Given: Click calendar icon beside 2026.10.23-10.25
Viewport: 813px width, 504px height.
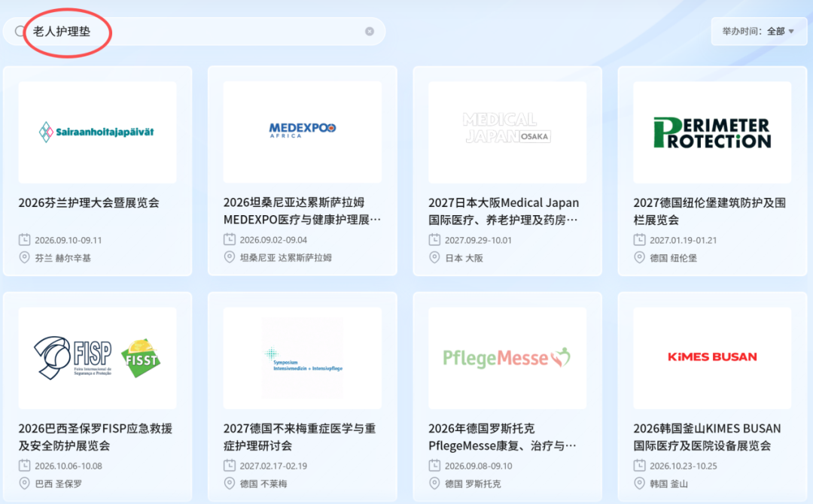Looking at the screenshot, I should [x=639, y=465].
